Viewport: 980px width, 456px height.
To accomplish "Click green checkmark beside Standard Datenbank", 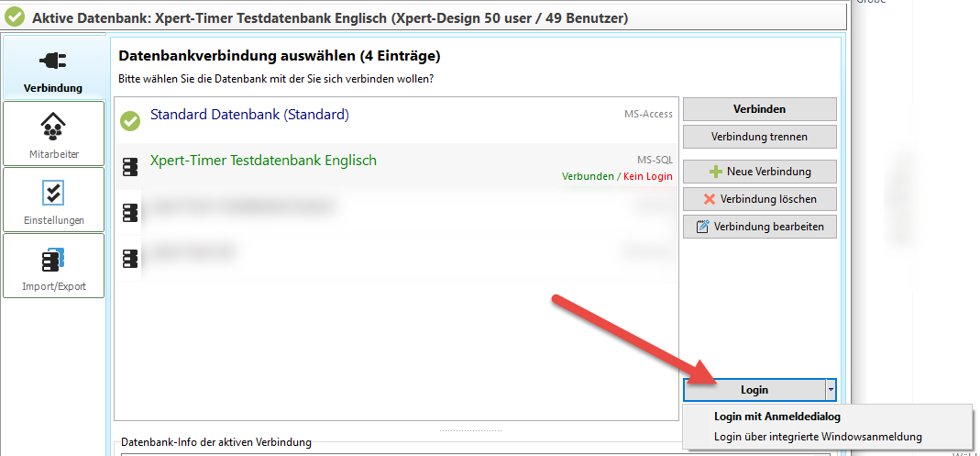I will click(130, 120).
